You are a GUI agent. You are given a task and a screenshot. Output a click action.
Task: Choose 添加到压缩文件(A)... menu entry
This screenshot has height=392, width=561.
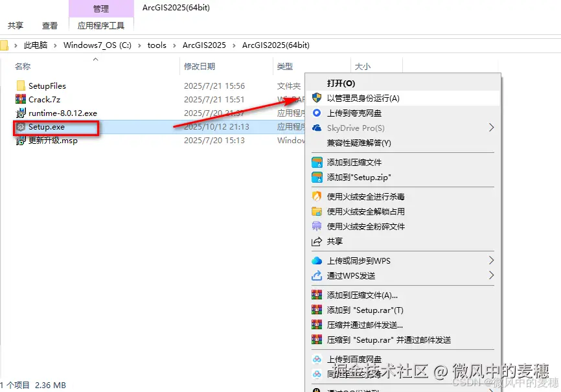click(x=362, y=295)
